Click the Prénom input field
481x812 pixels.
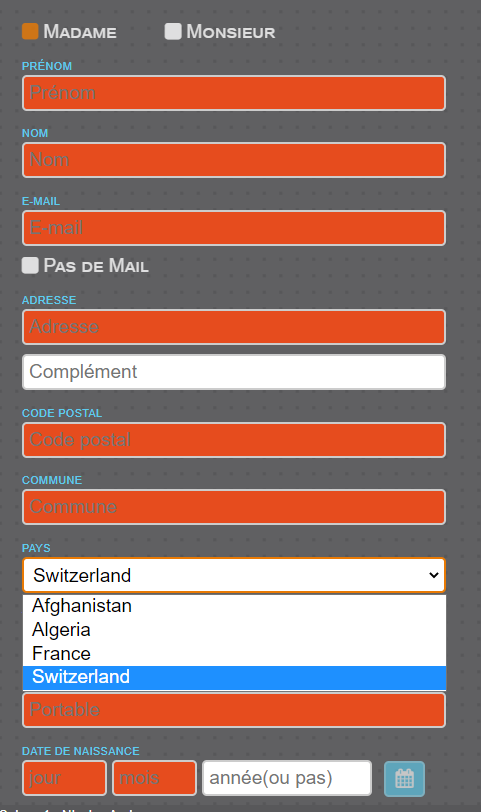click(x=234, y=93)
